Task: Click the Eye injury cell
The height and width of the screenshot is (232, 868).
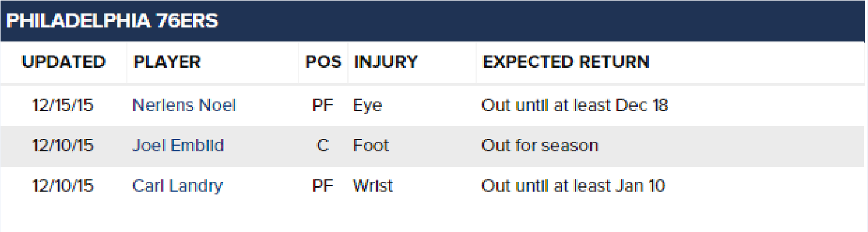Action: click(367, 105)
